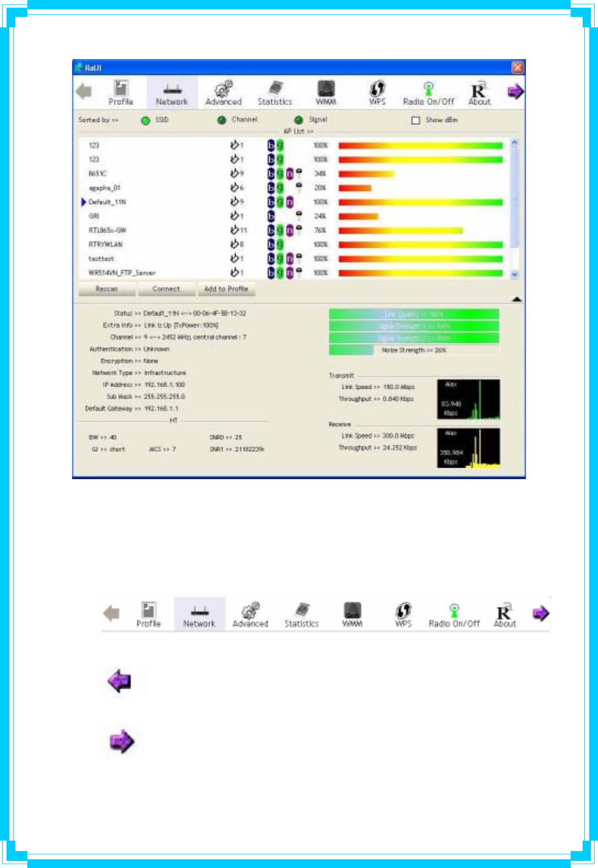This screenshot has height=868, width=598.
Task: Click WMM icon in lower toolbar strip
Action: click(x=353, y=614)
